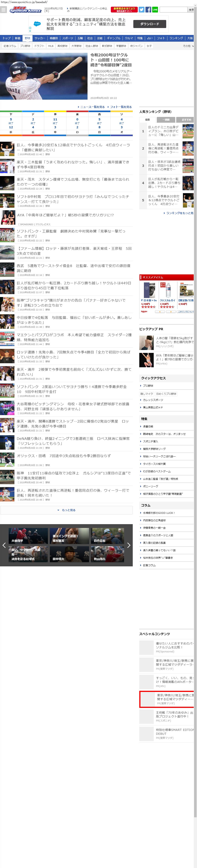Expand the その他 dropdown
This screenshot has width=197, height=868.
point(188,46)
